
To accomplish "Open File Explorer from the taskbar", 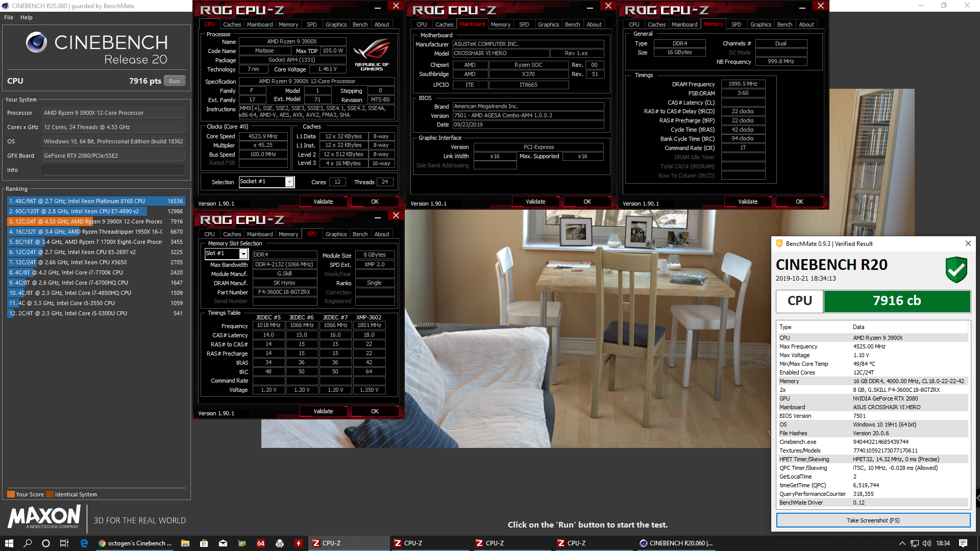I will 185,543.
